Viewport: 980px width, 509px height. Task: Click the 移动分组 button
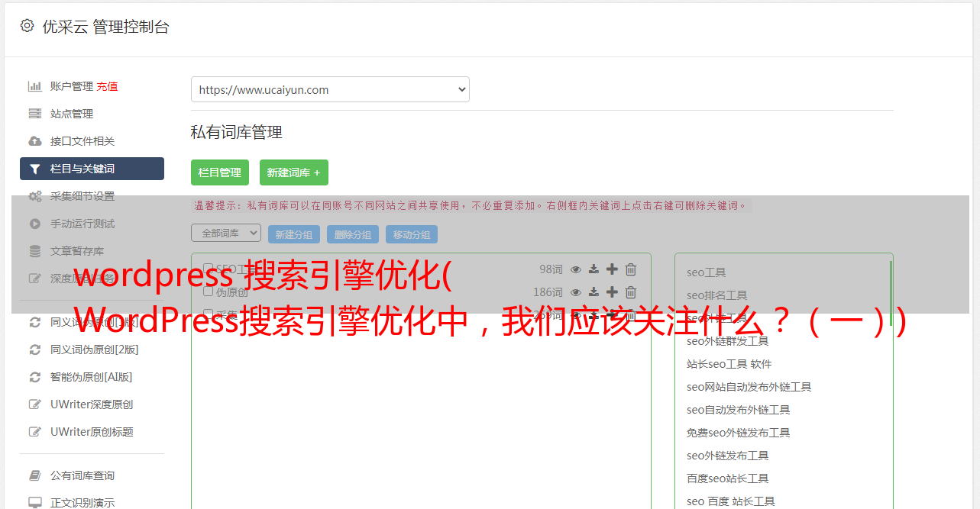tap(412, 234)
